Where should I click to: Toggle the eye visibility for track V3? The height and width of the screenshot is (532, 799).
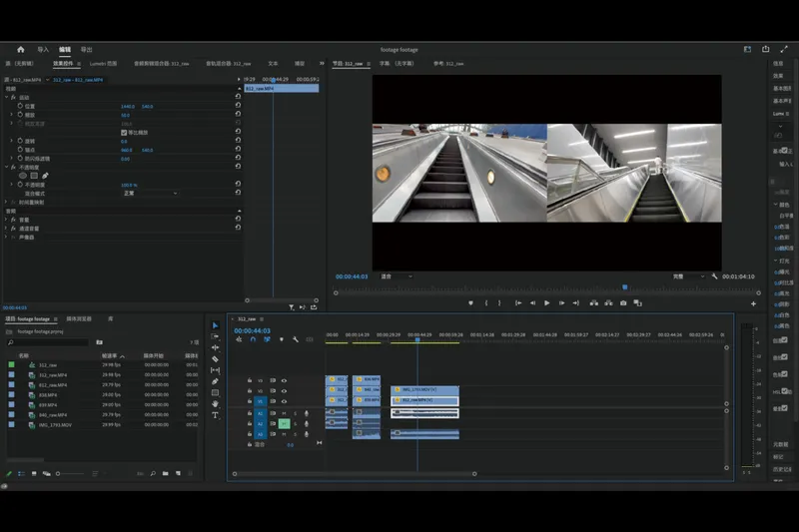click(x=284, y=380)
